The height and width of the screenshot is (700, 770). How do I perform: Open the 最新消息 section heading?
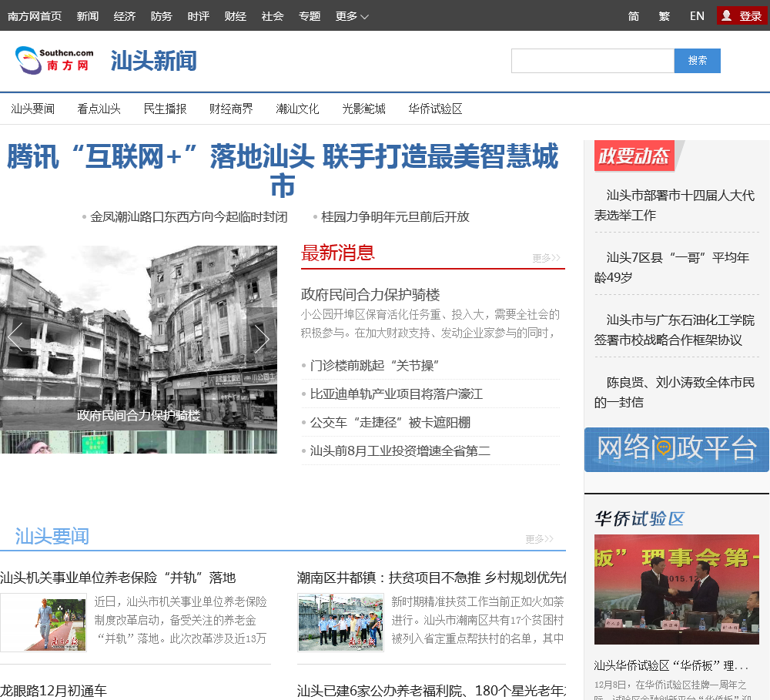338,253
